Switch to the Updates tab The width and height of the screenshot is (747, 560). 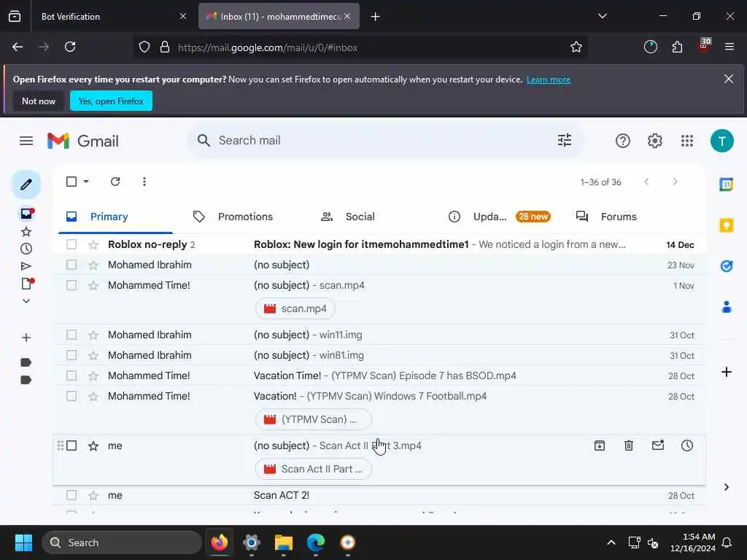499,217
